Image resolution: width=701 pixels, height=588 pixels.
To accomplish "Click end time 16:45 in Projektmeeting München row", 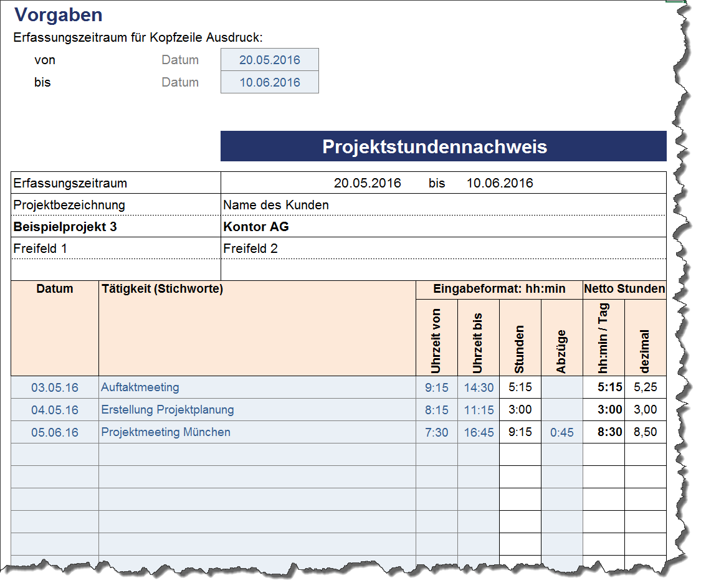I will (479, 432).
